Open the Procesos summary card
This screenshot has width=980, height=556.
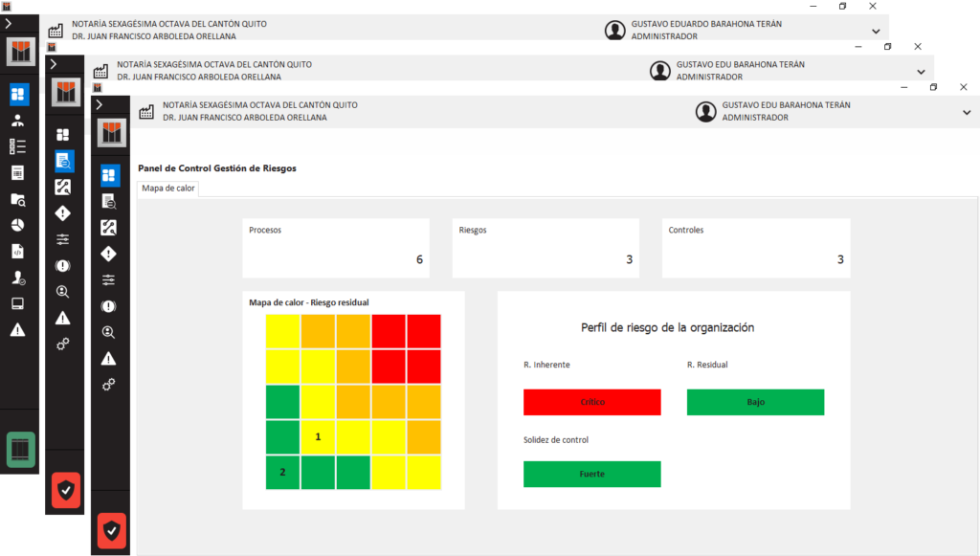pos(335,248)
